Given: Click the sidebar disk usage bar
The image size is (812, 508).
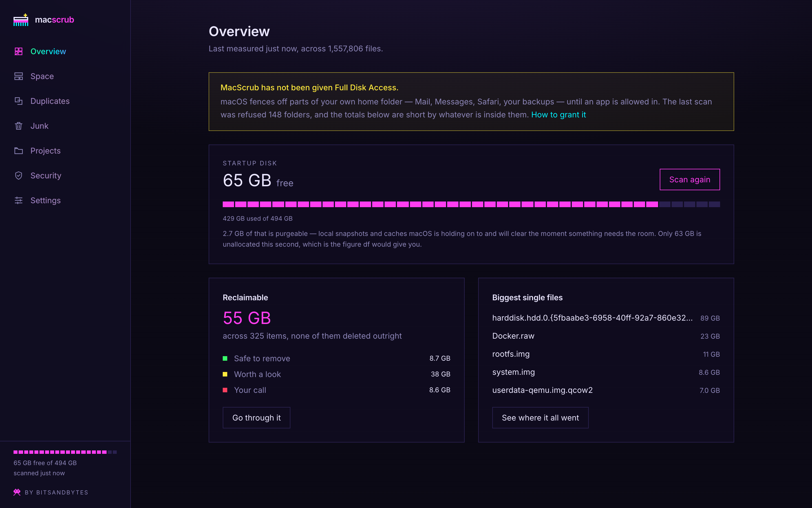Looking at the screenshot, I should click(65, 452).
